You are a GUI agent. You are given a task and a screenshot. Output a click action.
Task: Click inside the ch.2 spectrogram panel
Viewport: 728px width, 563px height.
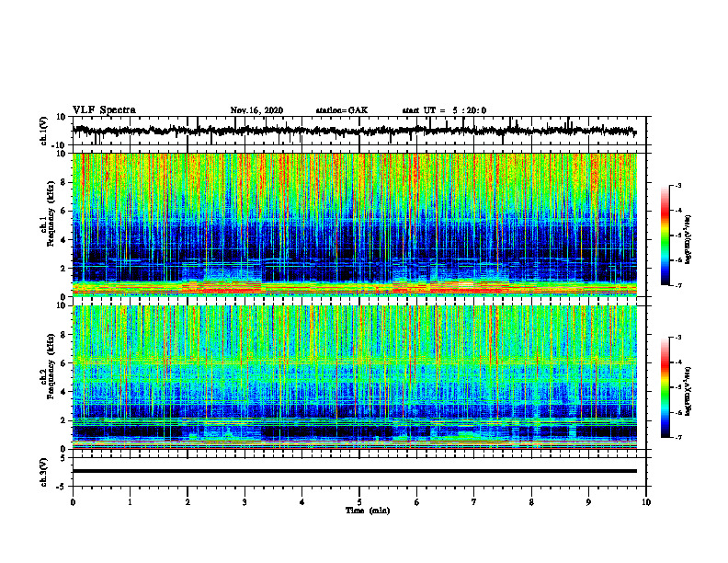(354, 377)
